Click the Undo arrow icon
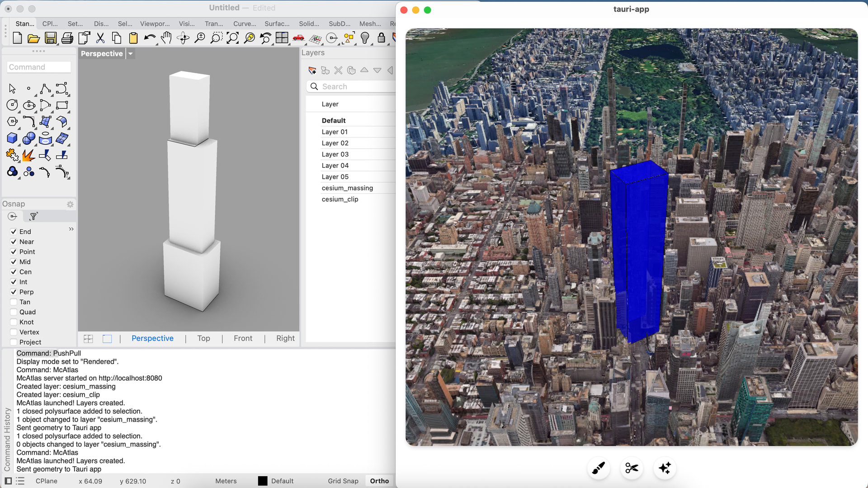 149,38
